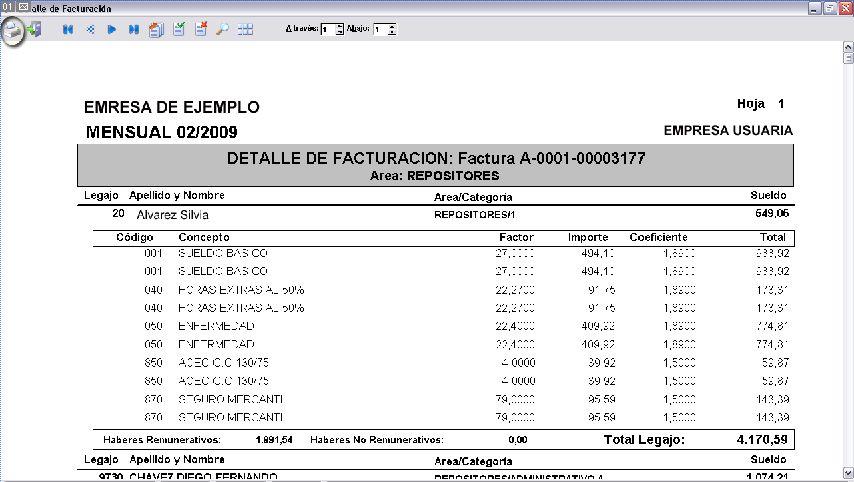Viewport: 854px width, 482px height.
Task: Click the stacked pages copy icon
Action: [156, 30]
